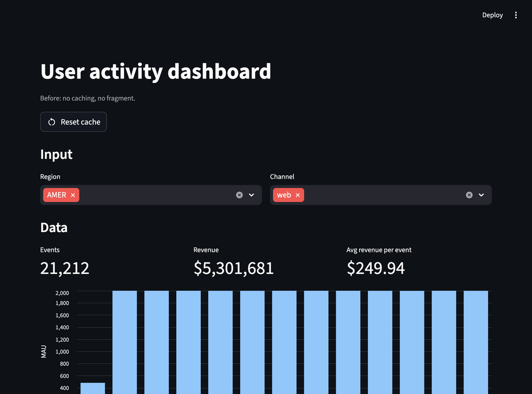Expand the Region dropdown arrow
The height and width of the screenshot is (394, 532).
click(251, 195)
